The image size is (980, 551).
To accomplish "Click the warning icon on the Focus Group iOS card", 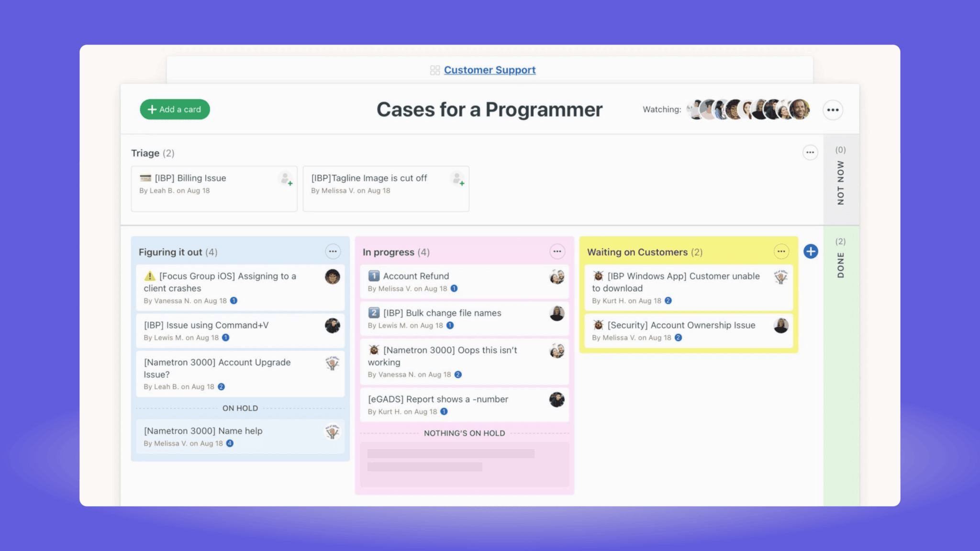I will [x=150, y=276].
